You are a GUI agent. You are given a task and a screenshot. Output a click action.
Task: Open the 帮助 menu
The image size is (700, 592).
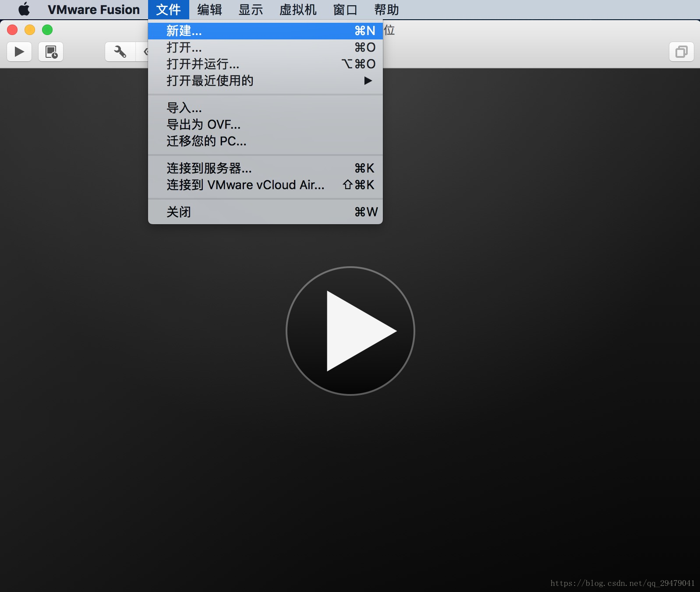point(386,10)
